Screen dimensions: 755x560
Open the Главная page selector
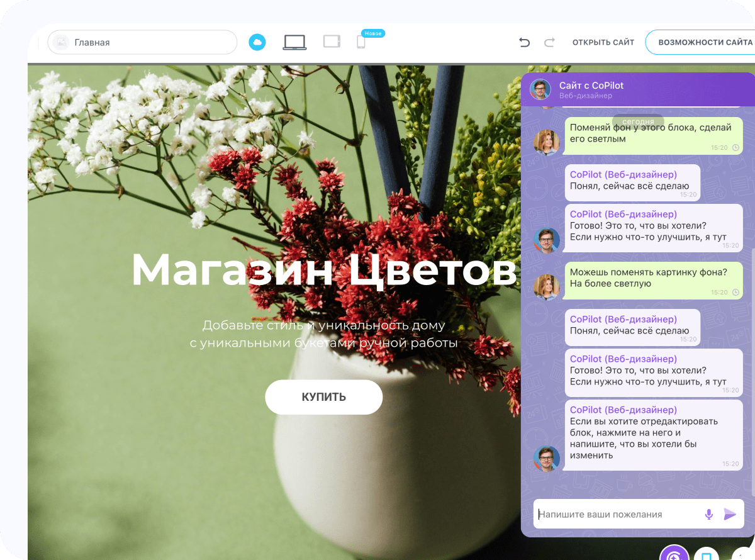pyautogui.click(x=142, y=42)
